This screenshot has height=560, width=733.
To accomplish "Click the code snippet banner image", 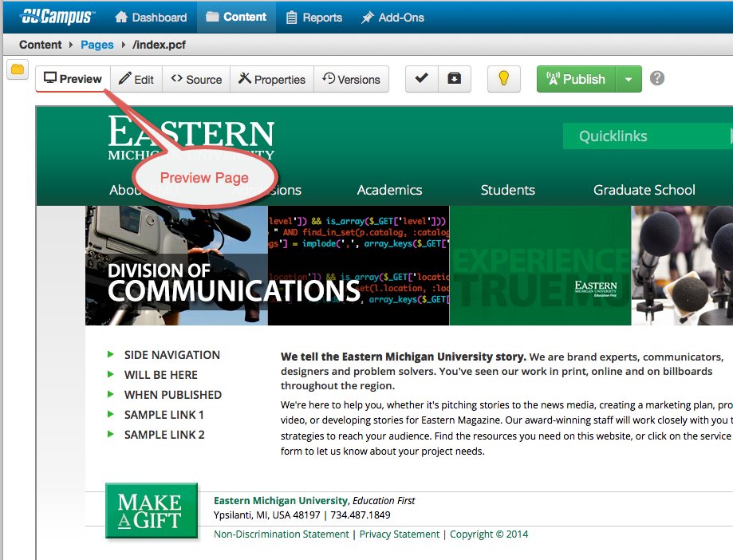I will [359, 266].
